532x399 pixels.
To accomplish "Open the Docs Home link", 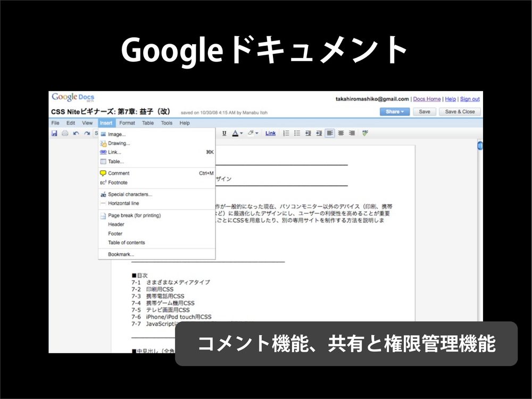I will pos(427,99).
